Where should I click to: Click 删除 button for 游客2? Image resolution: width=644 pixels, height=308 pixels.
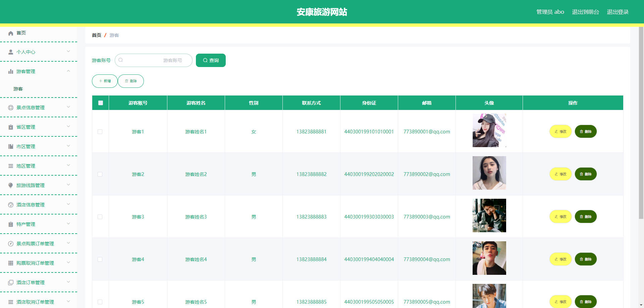[586, 174]
